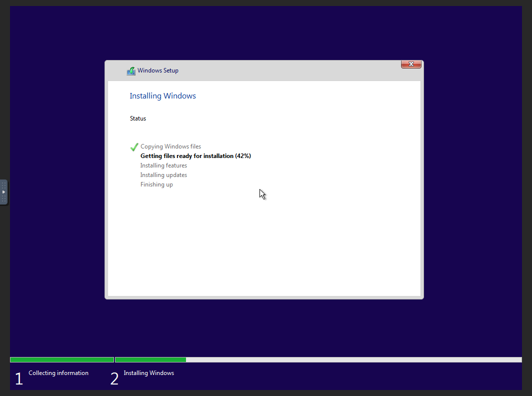
Task: Select the bottom Installing Windows stage label
Action: (x=149, y=373)
